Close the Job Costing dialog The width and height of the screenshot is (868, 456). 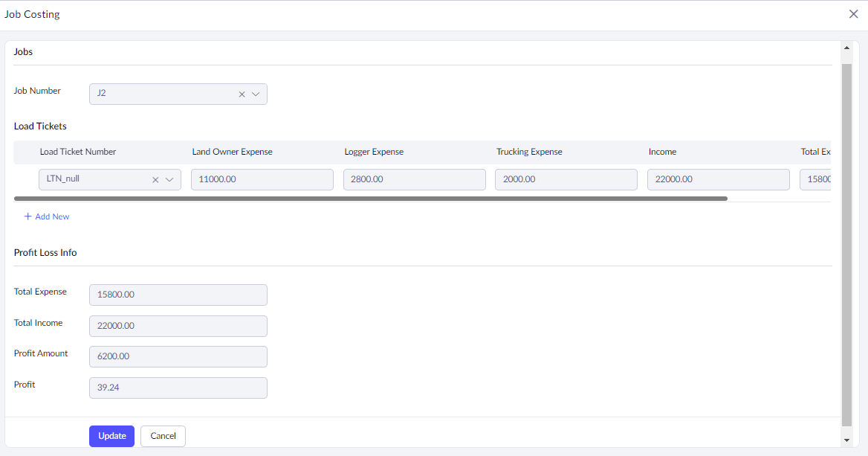[x=853, y=14]
